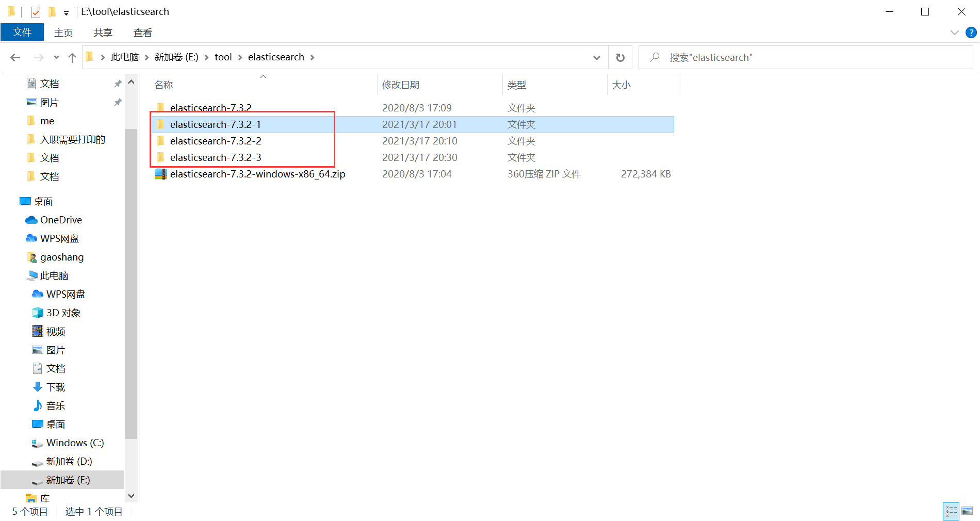Click tool in the address breadcrumb
The width and height of the screenshot is (980, 521).
tap(223, 57)
